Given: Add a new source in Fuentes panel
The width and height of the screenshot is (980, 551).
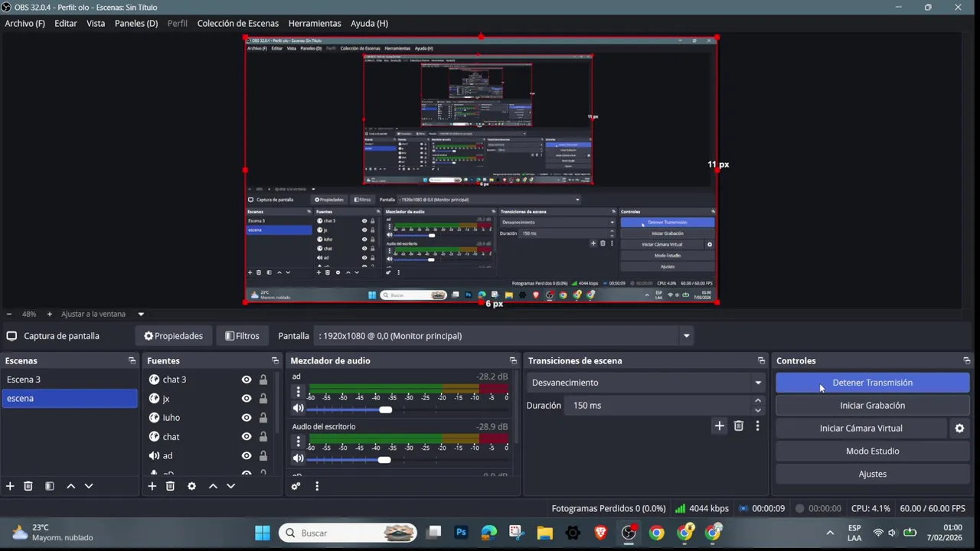Looking at the screenshot, I should [152, 486].
